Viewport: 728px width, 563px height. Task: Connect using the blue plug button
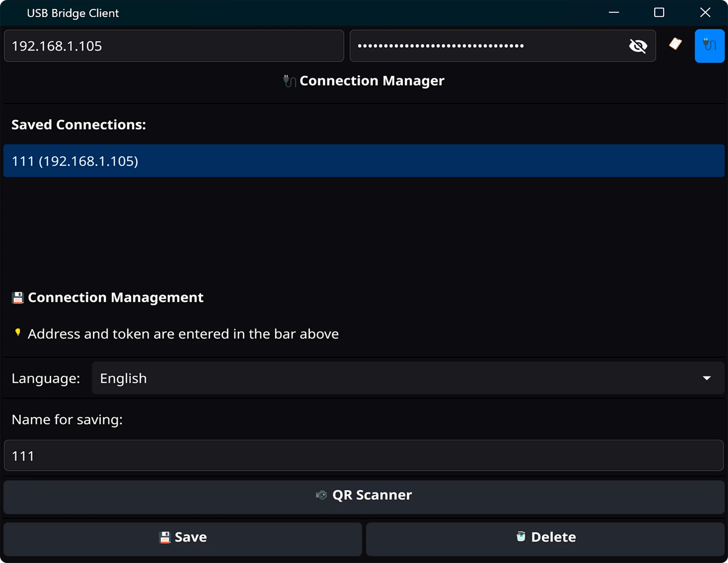click(x=709, y=46)
